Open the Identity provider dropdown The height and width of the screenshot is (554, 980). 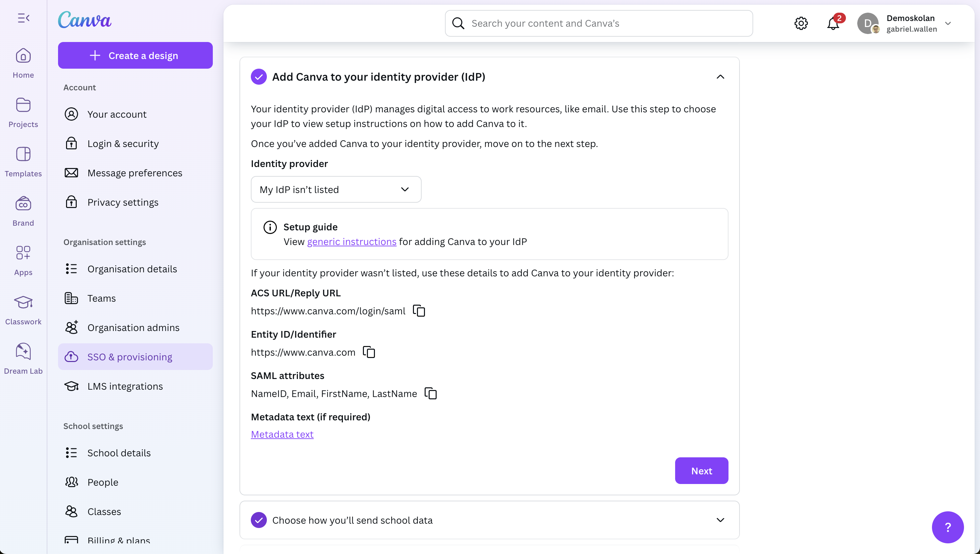336,189
